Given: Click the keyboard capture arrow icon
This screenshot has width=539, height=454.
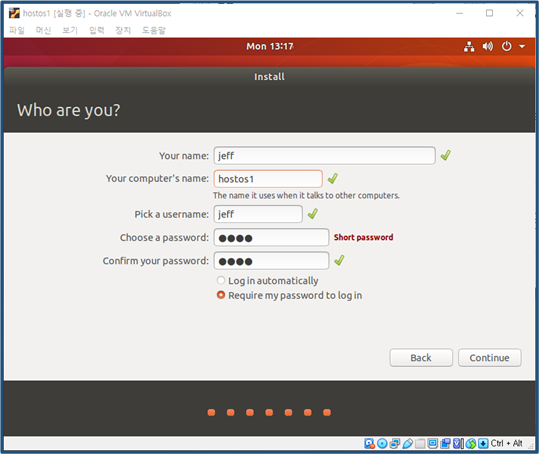Looking at the screenshot, I should [483, 444].
